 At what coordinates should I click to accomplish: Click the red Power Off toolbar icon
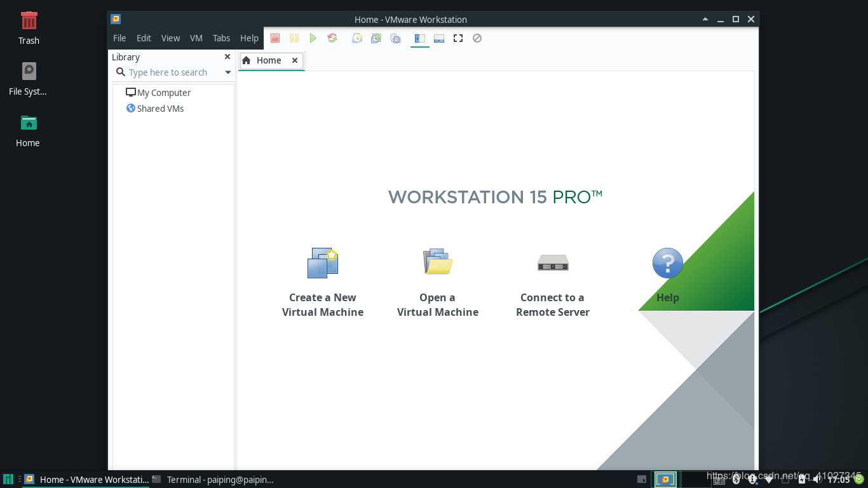[275, 38]
